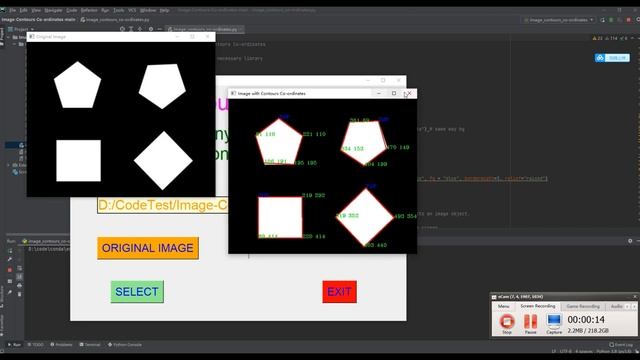
Task: Click the ORIGINAL IMAGE orange button
Action: pos(148,248)
